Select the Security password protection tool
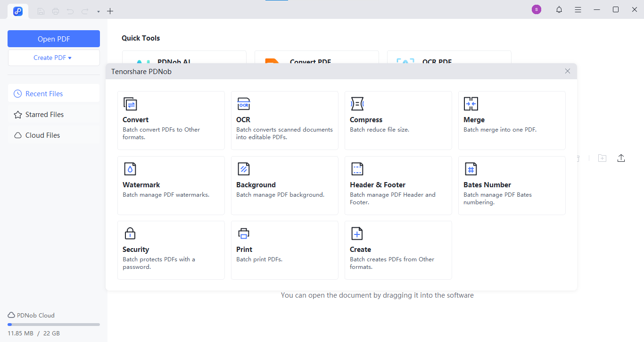Viewport: 644px width, 342px height. (171, 250)
